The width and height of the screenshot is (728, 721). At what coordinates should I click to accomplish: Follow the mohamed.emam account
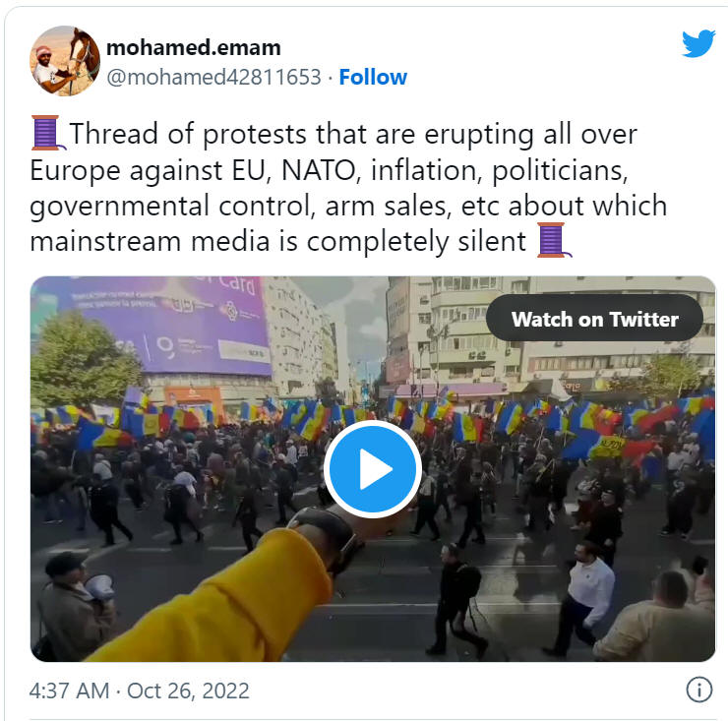click(373, 77)
